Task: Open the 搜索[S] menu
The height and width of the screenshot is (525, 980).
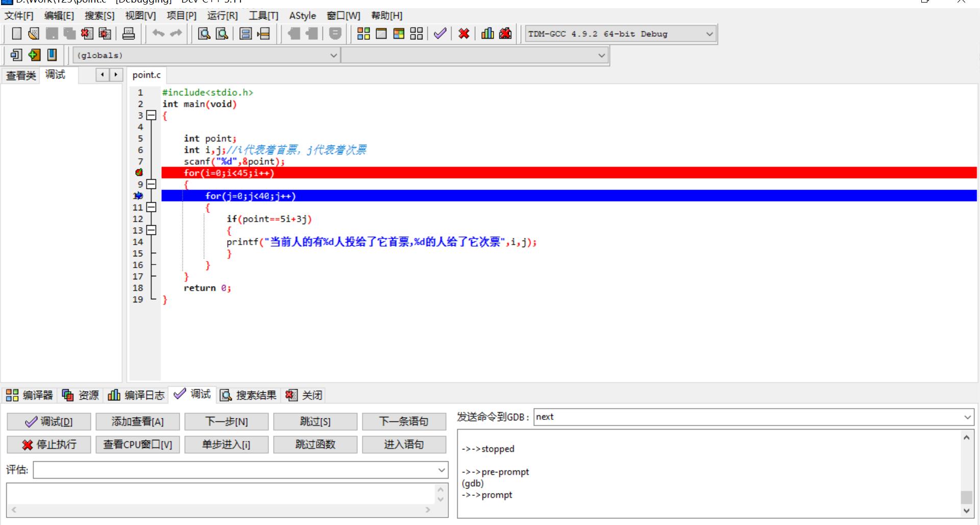Action: [x=100, y=16]
